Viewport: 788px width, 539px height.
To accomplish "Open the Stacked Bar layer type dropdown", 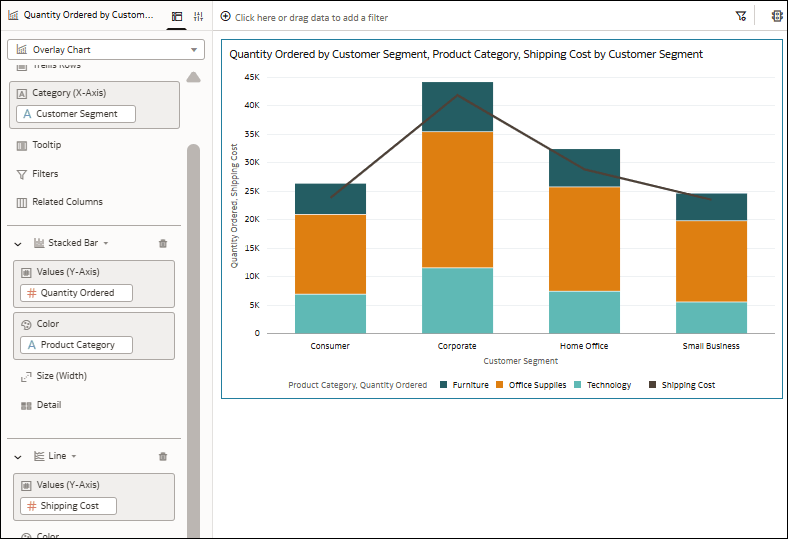I will click(106, 243).
